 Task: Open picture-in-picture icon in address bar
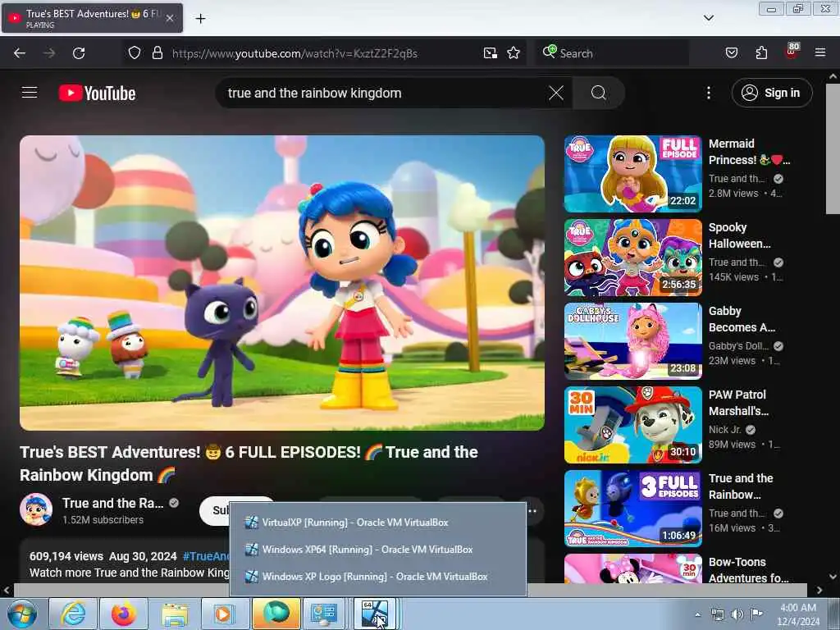tap(491, 52)
